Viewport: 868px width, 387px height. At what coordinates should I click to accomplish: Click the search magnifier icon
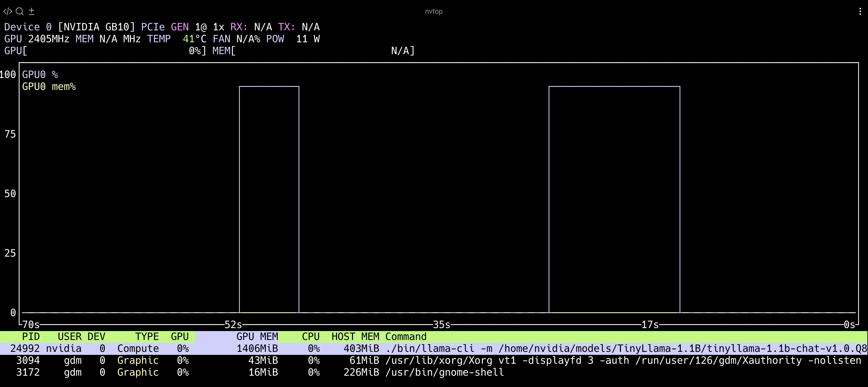20,11
